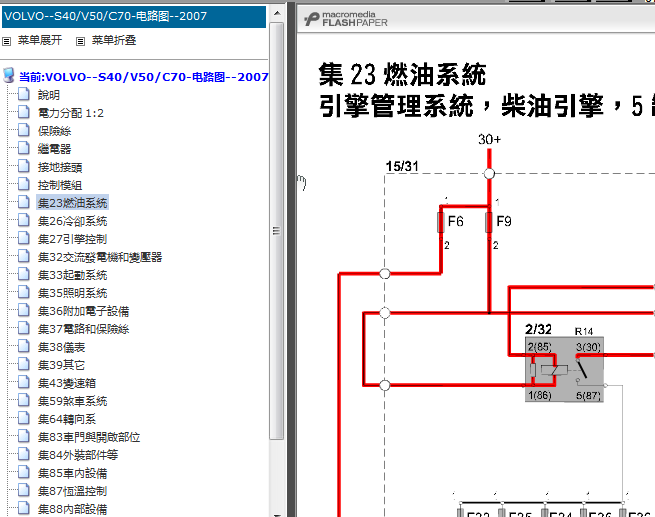This screenshot has height=517, width=655.
Task: Open 集35照明系統 diagram
Action: point(72,293)
